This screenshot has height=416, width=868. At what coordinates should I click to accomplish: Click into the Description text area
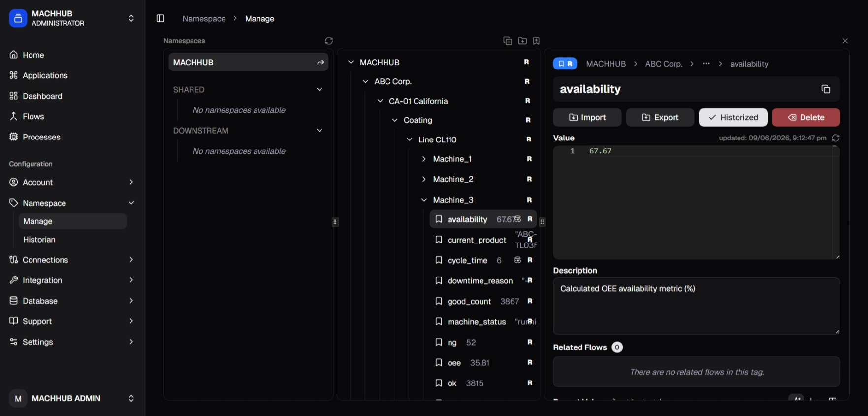(696, 306)
